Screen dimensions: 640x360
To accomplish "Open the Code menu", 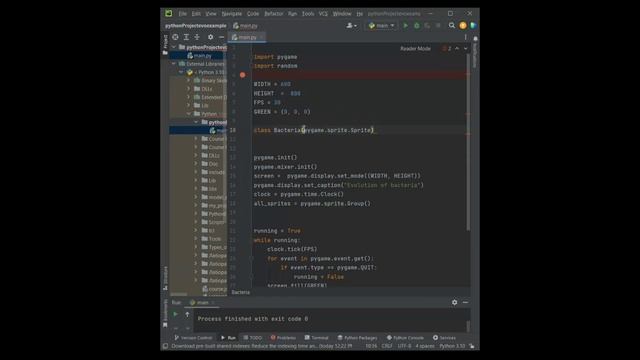I will [x=253, y=13].
